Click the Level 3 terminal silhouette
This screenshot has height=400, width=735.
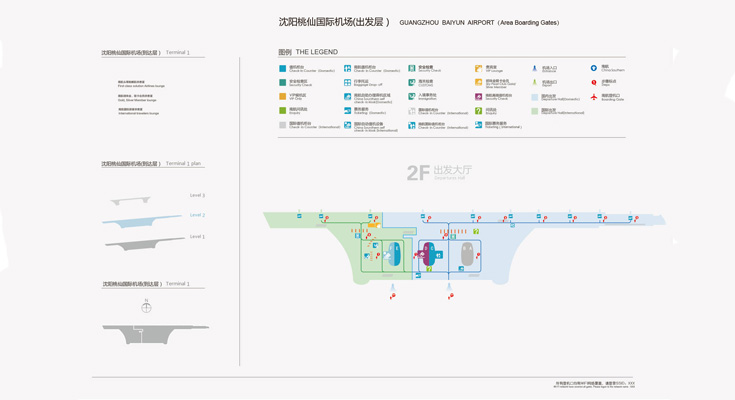point(130,201)
